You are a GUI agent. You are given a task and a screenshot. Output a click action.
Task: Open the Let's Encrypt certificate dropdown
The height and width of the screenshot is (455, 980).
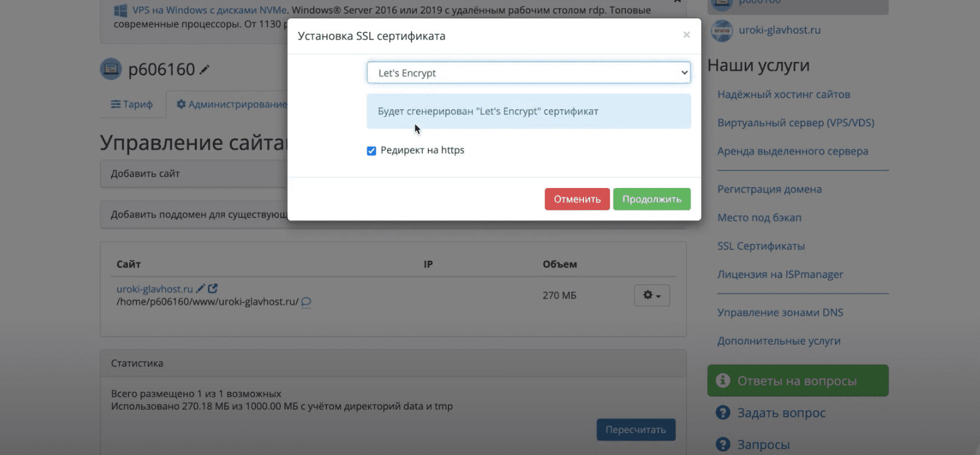click(528, 73)
